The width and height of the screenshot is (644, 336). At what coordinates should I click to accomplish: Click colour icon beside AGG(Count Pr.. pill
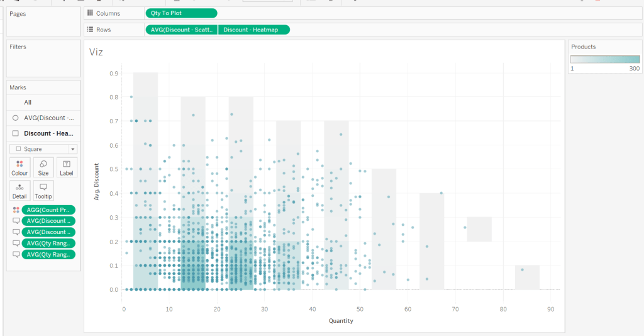click(x=16, y=210)
